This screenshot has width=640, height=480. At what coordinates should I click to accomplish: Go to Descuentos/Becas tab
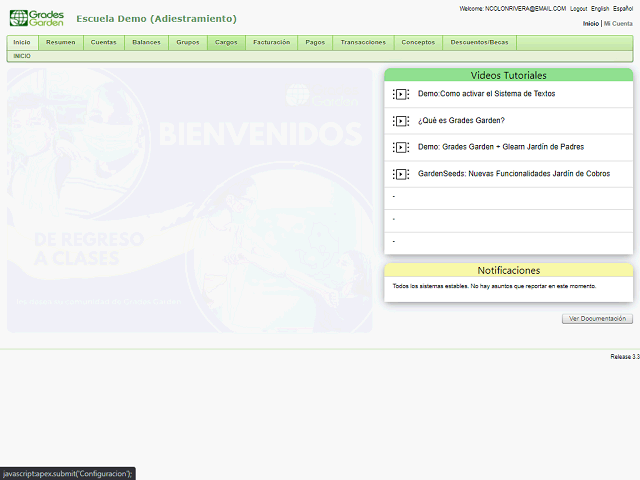(480, 42)
